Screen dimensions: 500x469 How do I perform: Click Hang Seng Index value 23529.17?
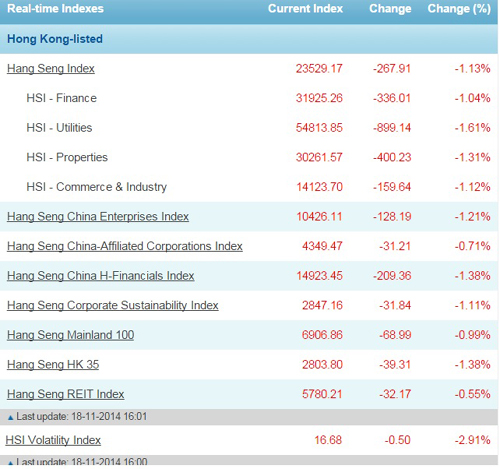click(x=319, y=69)
